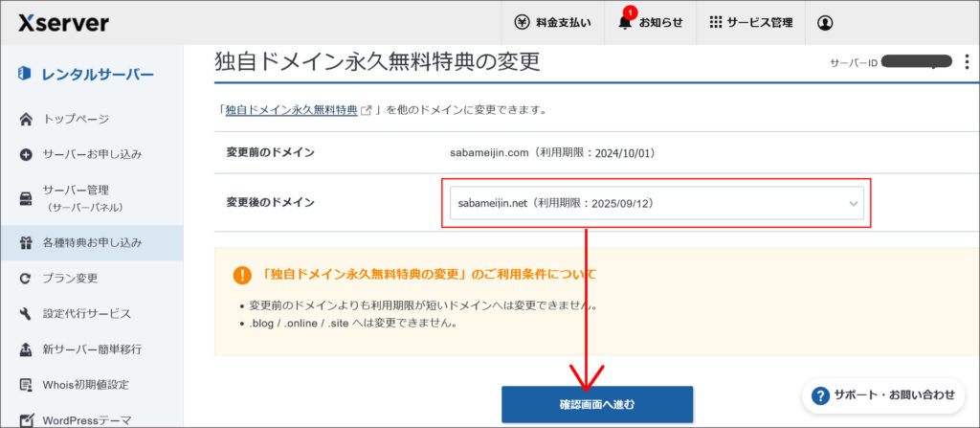Click the question mark support icon
Screen dimensions: 980x428
point(819,395)
